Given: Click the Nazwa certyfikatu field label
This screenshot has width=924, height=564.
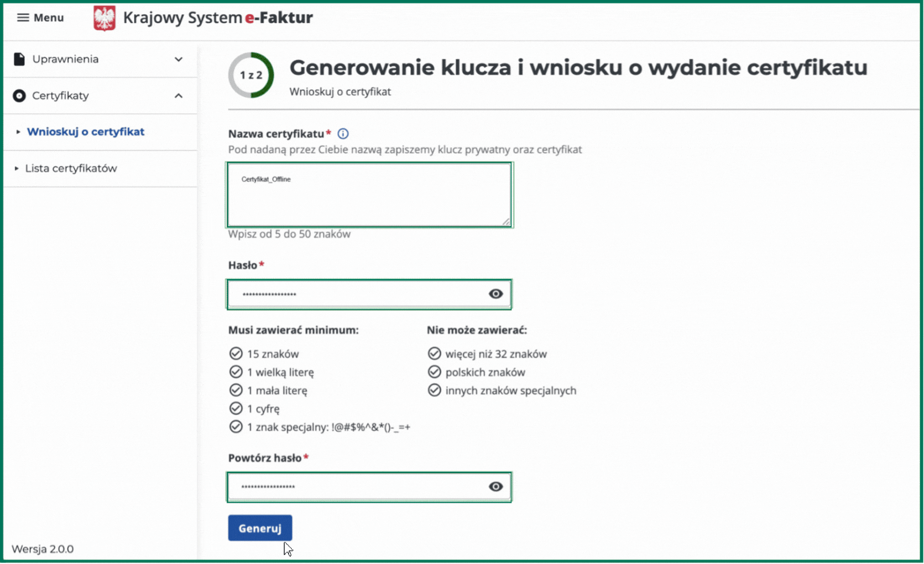Looking at the screenshot, I should (276, 134).
